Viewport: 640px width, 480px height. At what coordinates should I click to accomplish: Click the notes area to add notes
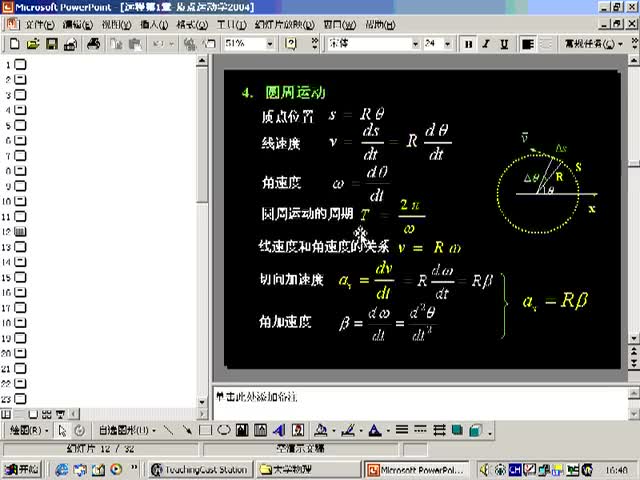420,403
